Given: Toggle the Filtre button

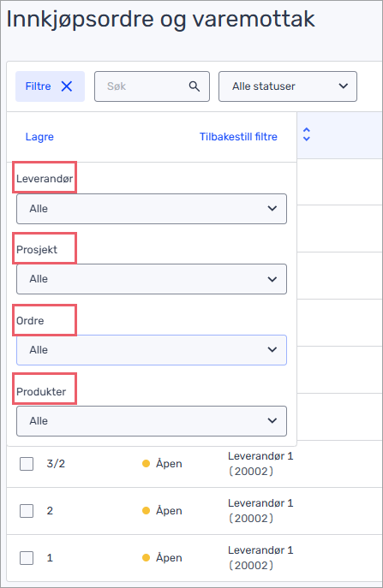Looking at the screenshot, I should click(x=50, y=86).
